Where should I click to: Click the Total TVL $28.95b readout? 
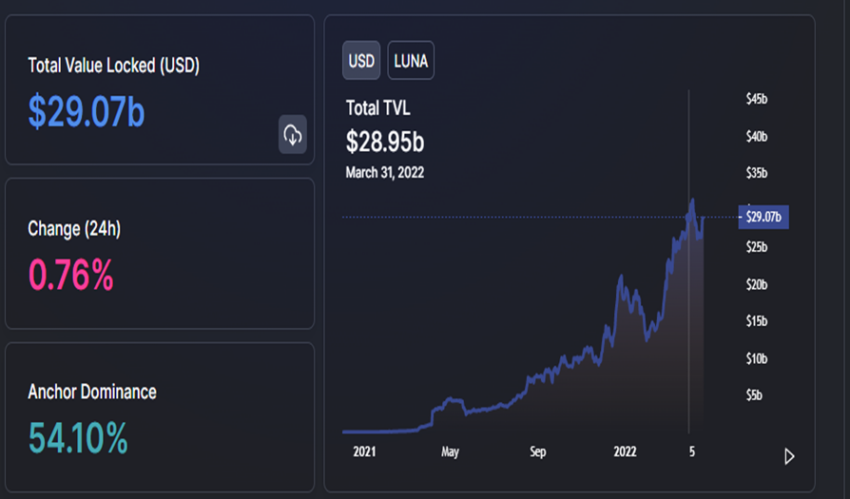pos(385,142)
